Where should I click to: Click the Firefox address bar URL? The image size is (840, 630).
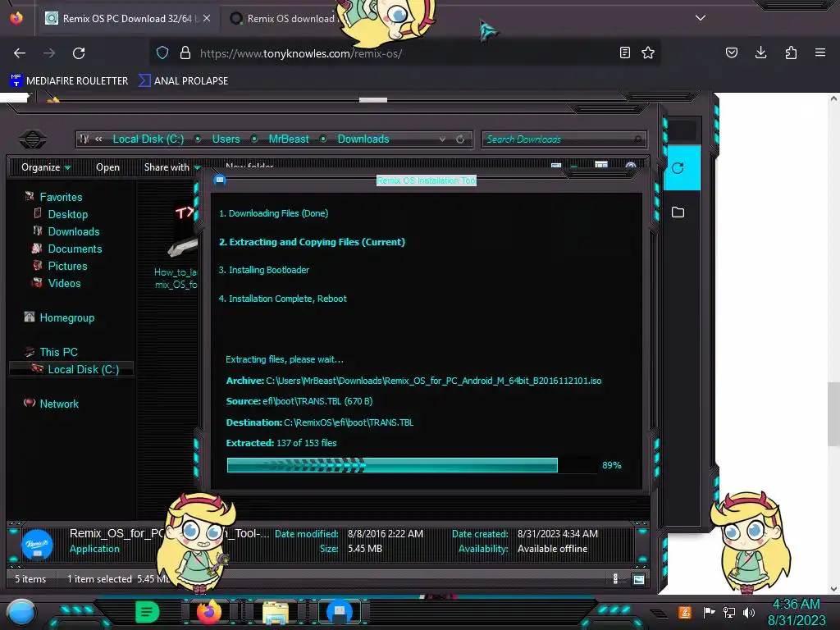(x=300, y=53)
